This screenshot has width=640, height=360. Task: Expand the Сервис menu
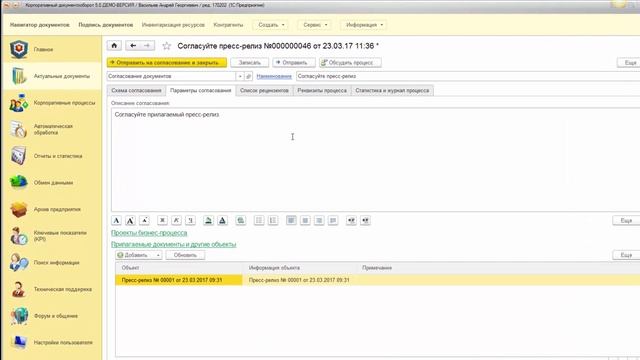tap(315, 25)
